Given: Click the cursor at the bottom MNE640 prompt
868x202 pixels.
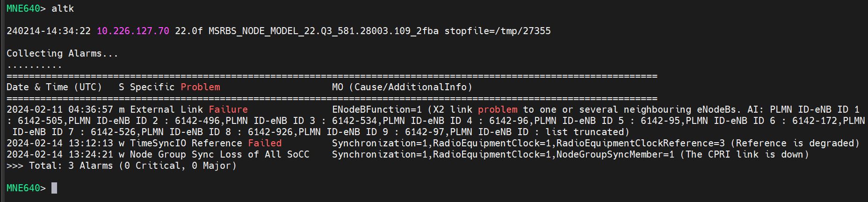Looking at the screenshot, I should (x=54, y=188).
